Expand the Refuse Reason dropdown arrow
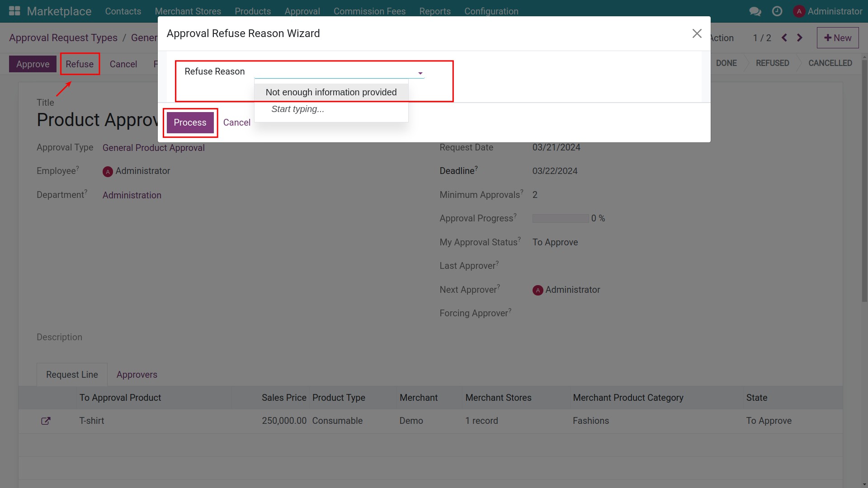The image size is (868, 488). 420,73
